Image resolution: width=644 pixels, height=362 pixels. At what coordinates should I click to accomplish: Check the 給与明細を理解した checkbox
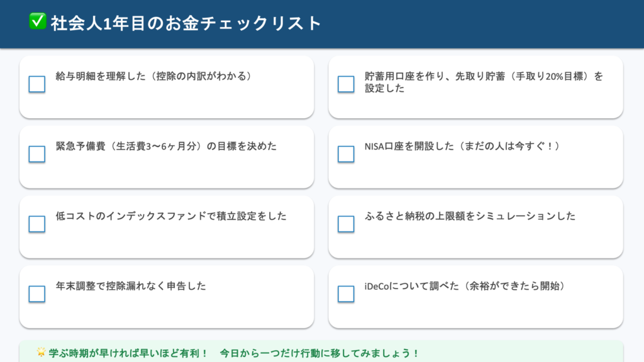coord(37,84)
